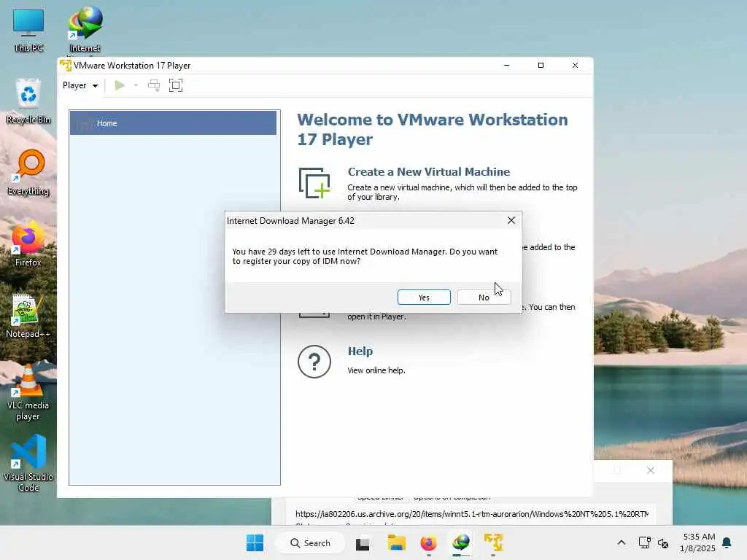Click the Help question mark icon
The image size is (747, 560).
tap(314, 362)
